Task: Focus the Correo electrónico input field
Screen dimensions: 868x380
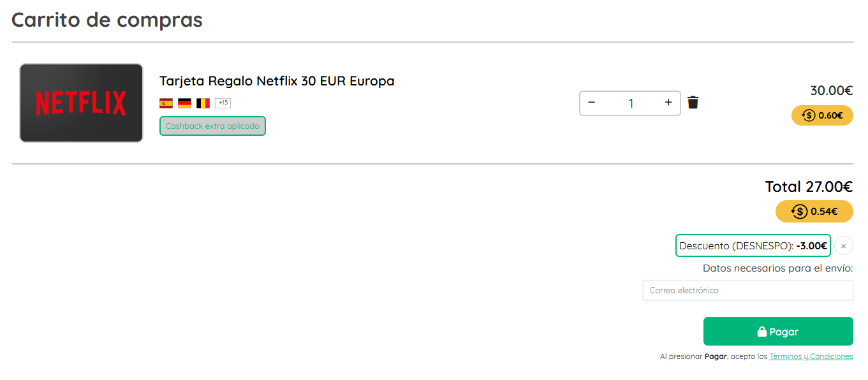Action: pyautogui.click(x=747, y=290)
